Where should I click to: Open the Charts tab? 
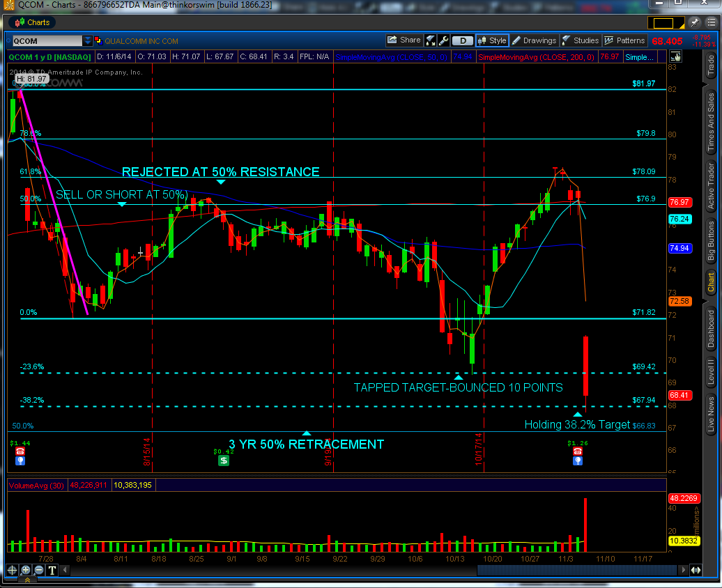32,22
